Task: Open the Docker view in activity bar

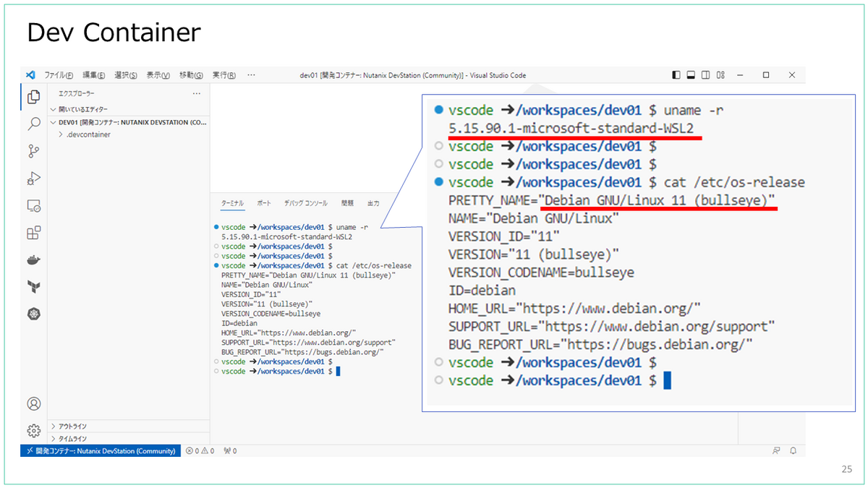Action: click(33, 260)
